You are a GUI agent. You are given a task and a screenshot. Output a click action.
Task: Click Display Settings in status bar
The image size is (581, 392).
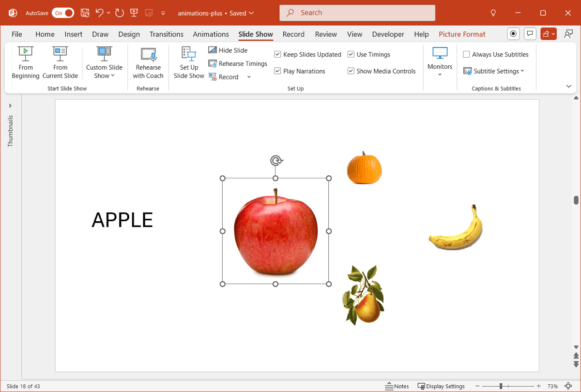coord(441,386)
